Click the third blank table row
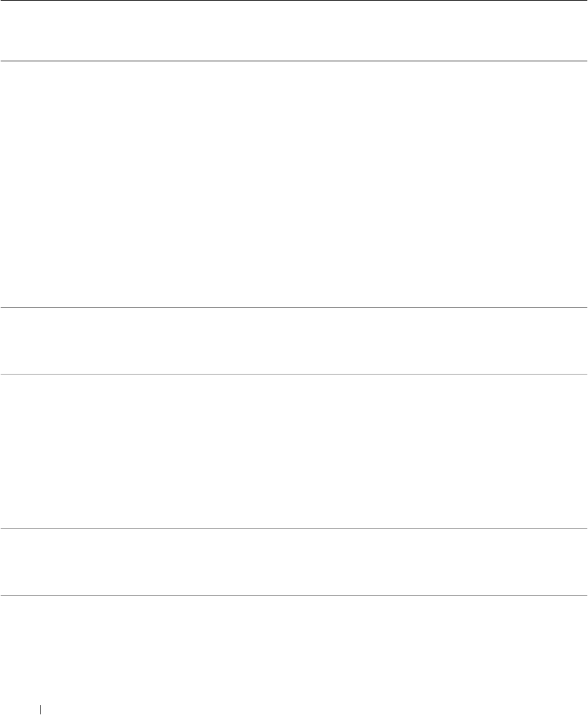 click(x=294, y=450)
